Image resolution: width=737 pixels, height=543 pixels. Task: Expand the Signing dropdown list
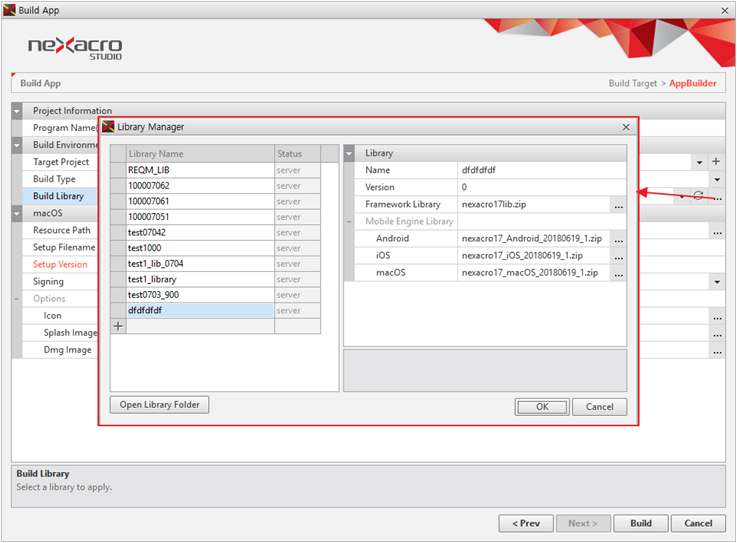(x=716, y=283)
